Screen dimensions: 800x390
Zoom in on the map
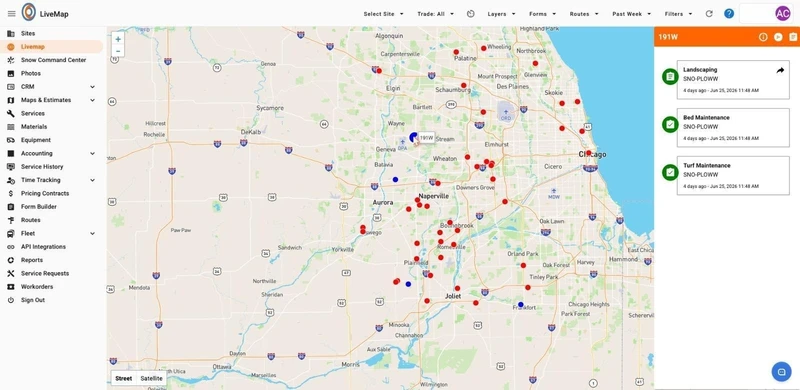tap(118, 39)
